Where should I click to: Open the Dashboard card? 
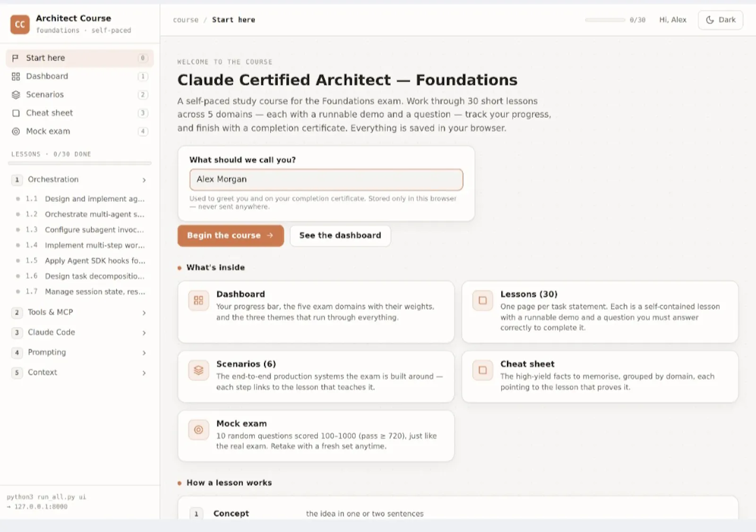316,312
